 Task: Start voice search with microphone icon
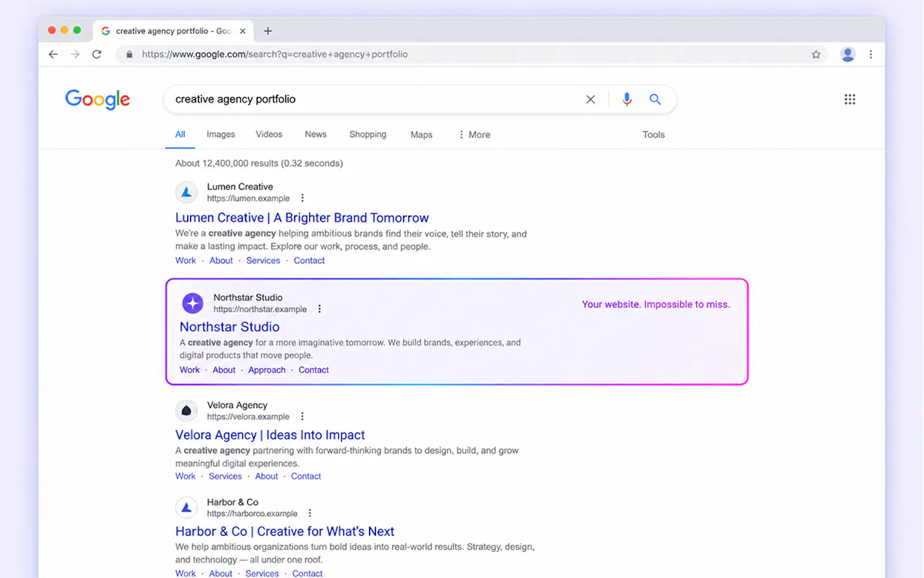point(627,99)
